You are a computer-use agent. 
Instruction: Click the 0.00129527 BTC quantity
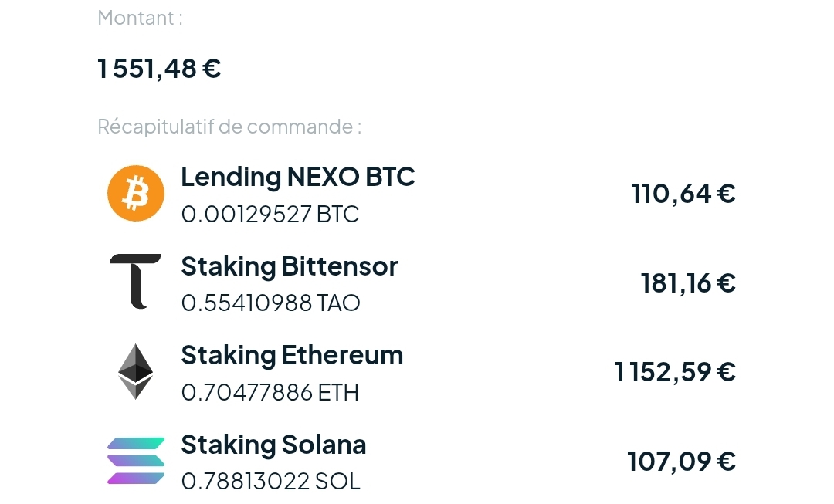(270, 215)
